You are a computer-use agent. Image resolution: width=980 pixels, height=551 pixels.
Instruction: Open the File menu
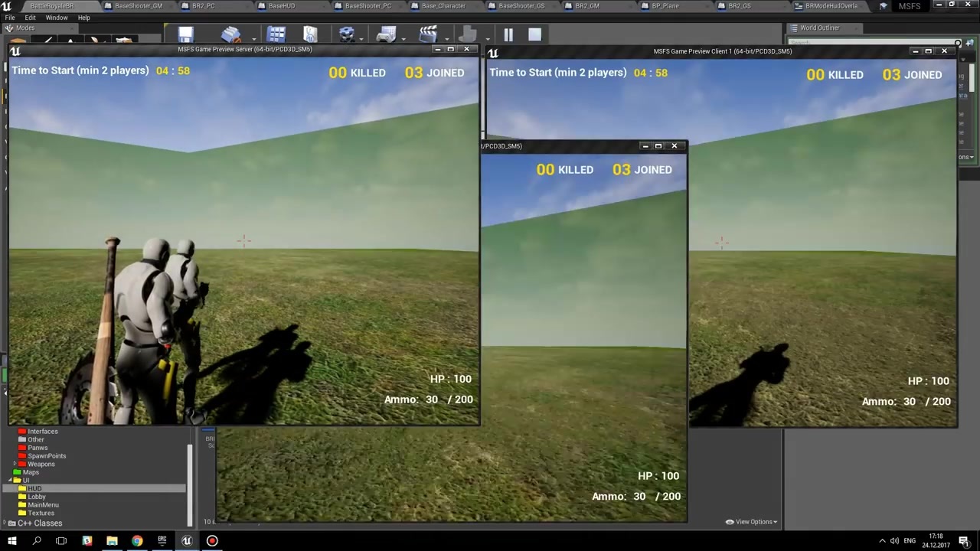(10, 18)
